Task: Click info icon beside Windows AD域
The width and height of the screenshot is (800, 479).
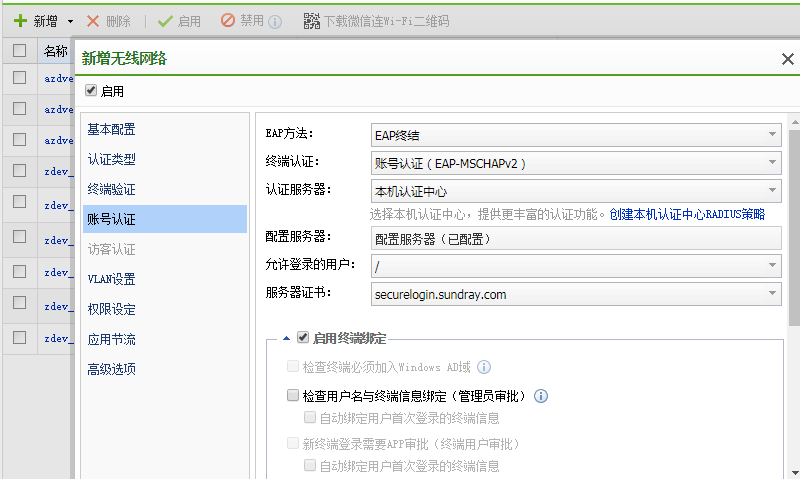Action: [484, 367]
